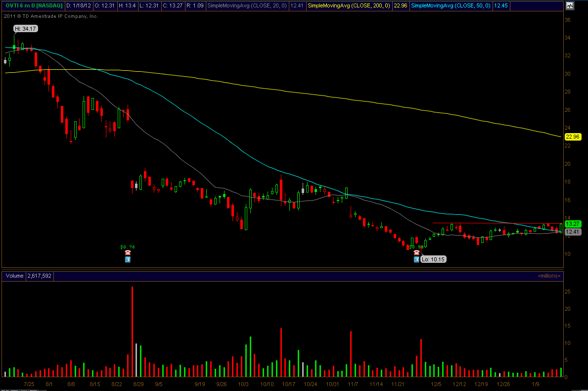Click the gray 12.41 price-axis bubble
The height and width of the screenshot is (391, 588).
(573, 232)
